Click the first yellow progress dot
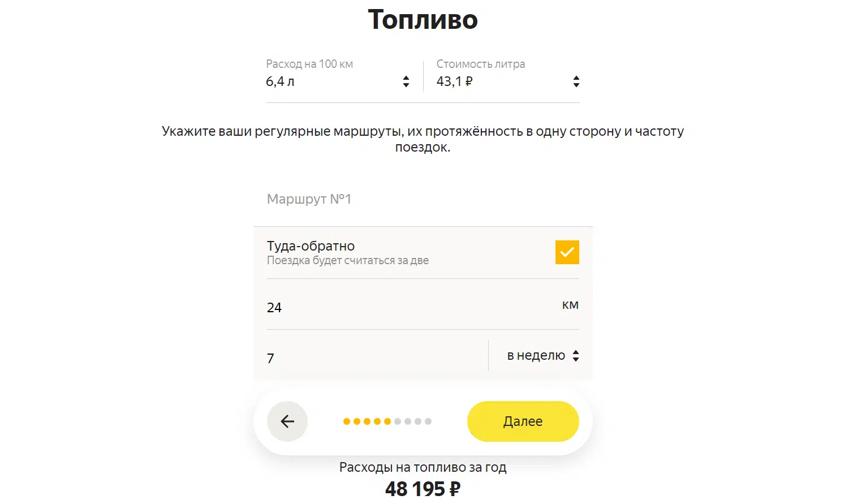Image resolution: width=853 pixels, height=504 pixels. (x=347, y=421)
